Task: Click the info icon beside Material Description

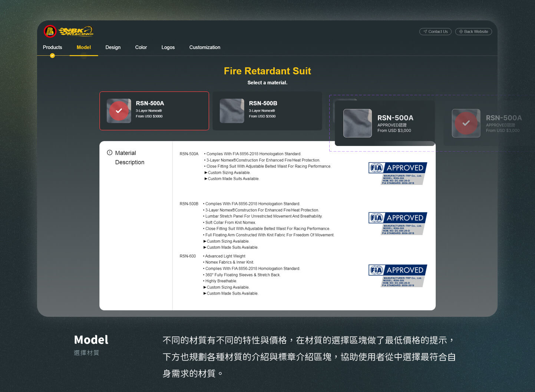Action: pyautogui.click(x=110, y=153)
